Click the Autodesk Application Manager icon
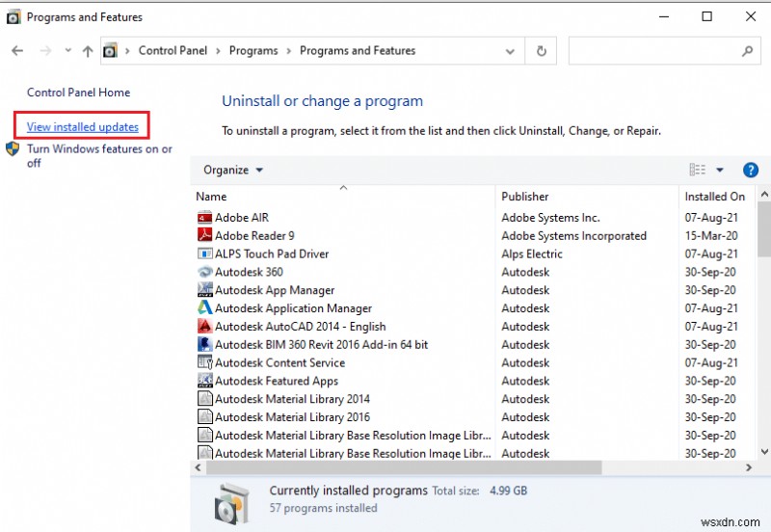This screenshot has width=771, height=532. tap(204, 308)
